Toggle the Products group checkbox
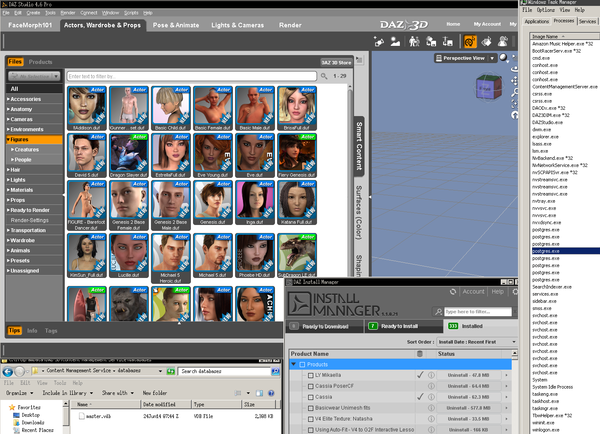The height and width of the screenshot is (434, 600). pos(302,364)
